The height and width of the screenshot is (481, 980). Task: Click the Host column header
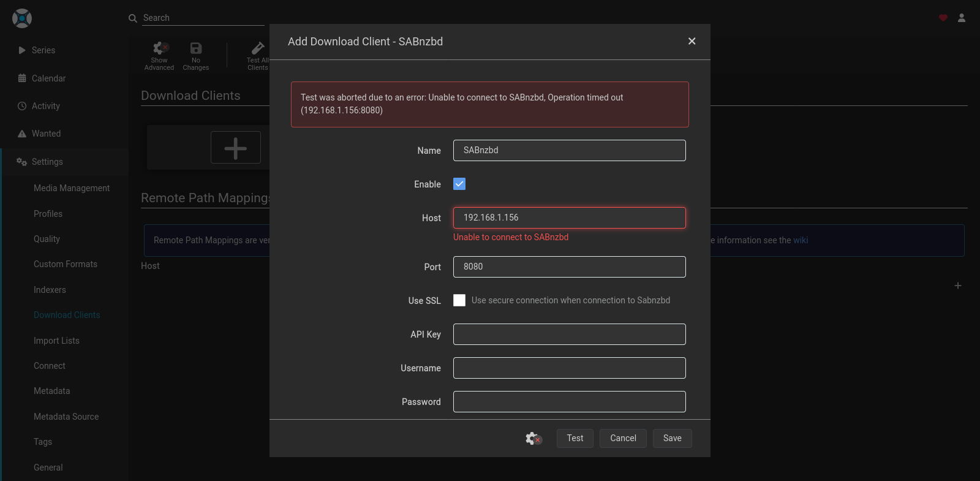(150, 266)
